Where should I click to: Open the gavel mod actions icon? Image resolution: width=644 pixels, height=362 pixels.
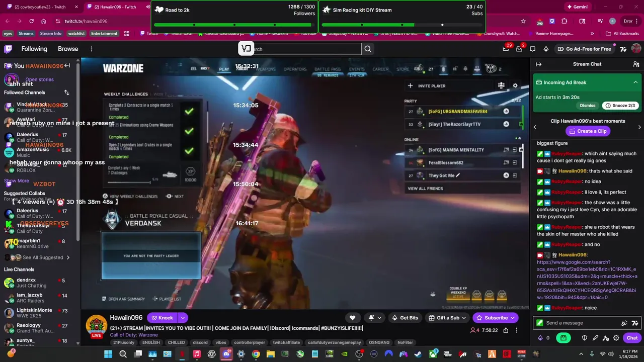coord(606,338)
